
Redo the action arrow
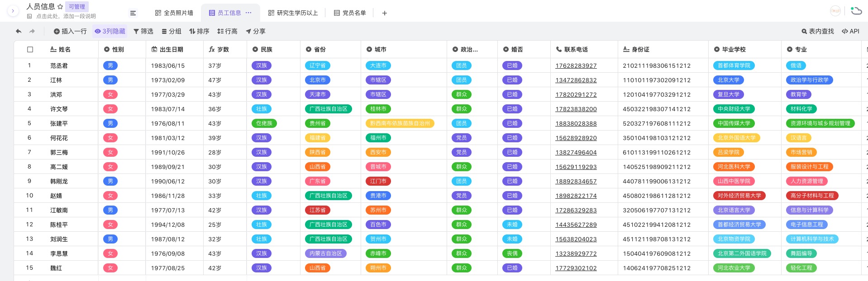click(x=32, y=31)
